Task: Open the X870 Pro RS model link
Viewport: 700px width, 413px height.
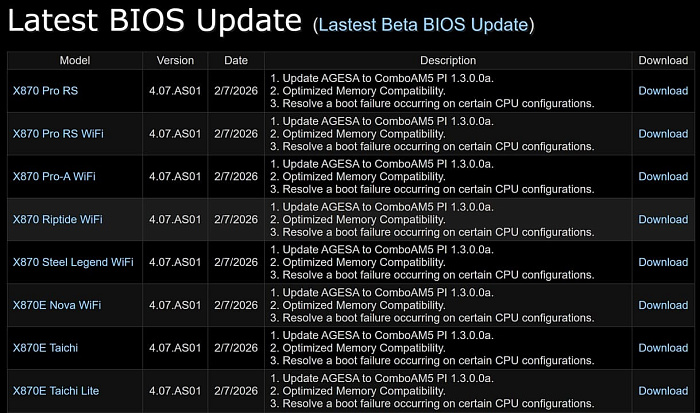Action: (45, 91)
